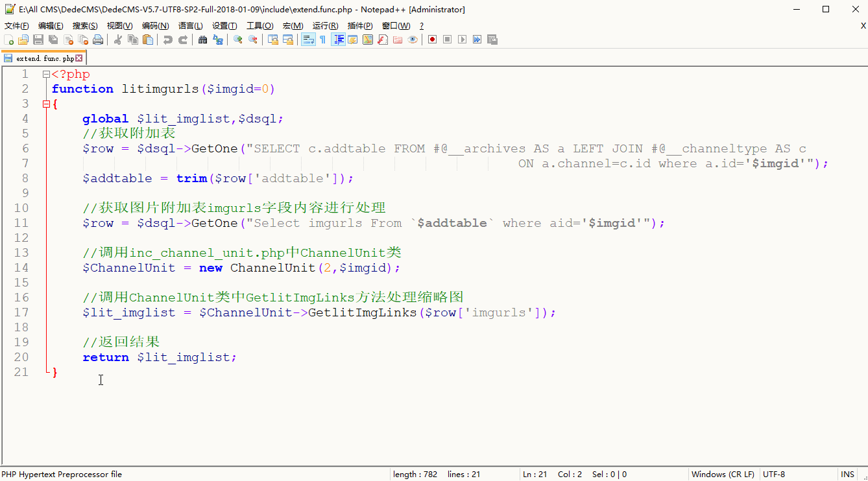The image size is (868, 481).
Task: Collapse the function body fold marker on line 3
Action: tap(46, 104)
